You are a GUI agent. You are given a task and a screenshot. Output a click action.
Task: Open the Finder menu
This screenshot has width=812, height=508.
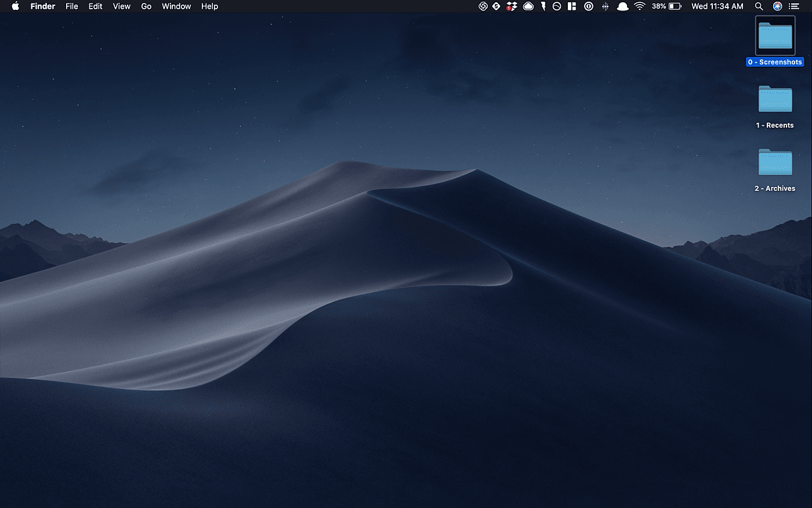pos(43,6)
